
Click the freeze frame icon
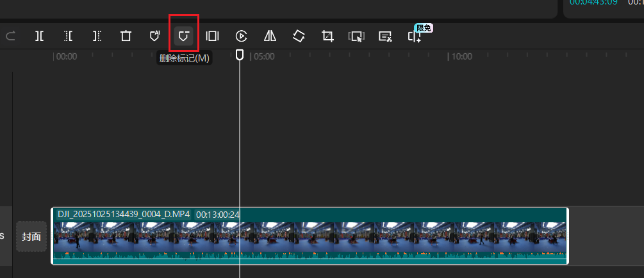(x=212, y=37)
